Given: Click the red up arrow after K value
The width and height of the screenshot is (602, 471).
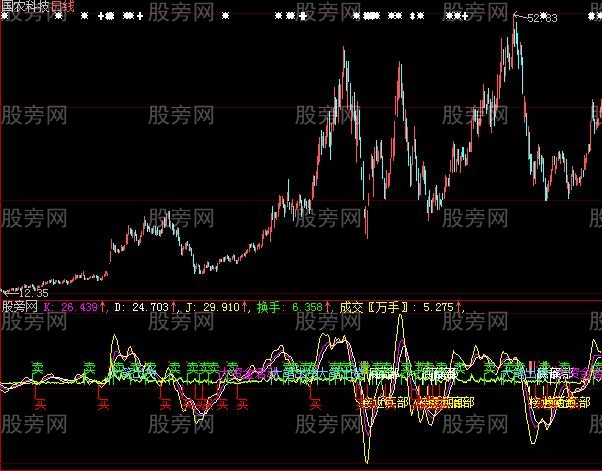Looking at the screenshot, I should pos(102,307).
